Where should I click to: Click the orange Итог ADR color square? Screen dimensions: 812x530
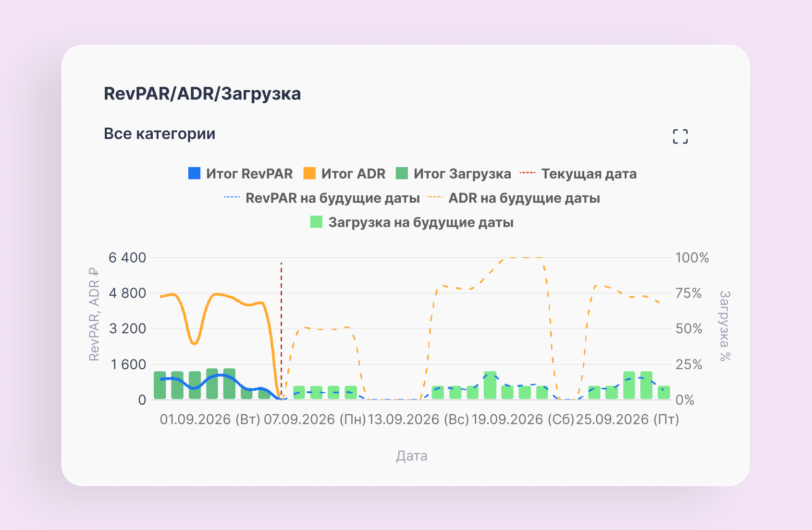[309, 173]
